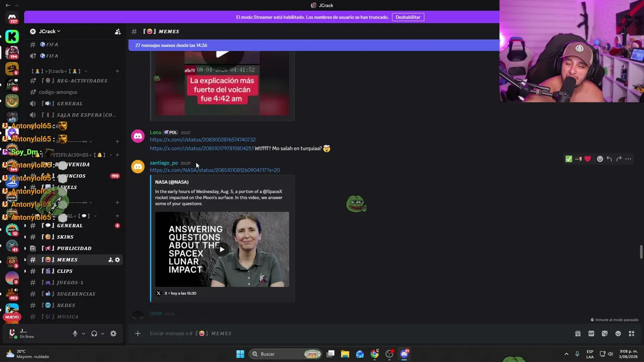The image size is (644, 362).
Task: Reply to santiago_po message
Action: tap(609, 159)
